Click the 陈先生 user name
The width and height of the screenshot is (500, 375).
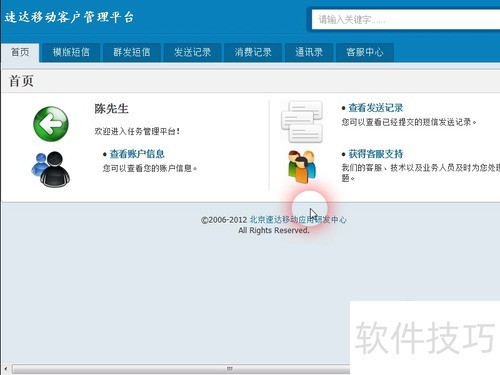click(x=111, y=109)
